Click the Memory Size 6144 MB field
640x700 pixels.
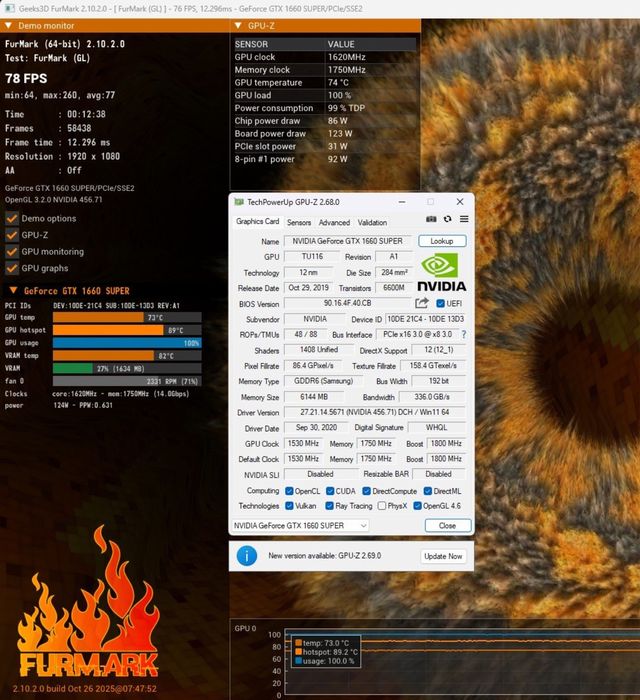(x=314, y=397)
